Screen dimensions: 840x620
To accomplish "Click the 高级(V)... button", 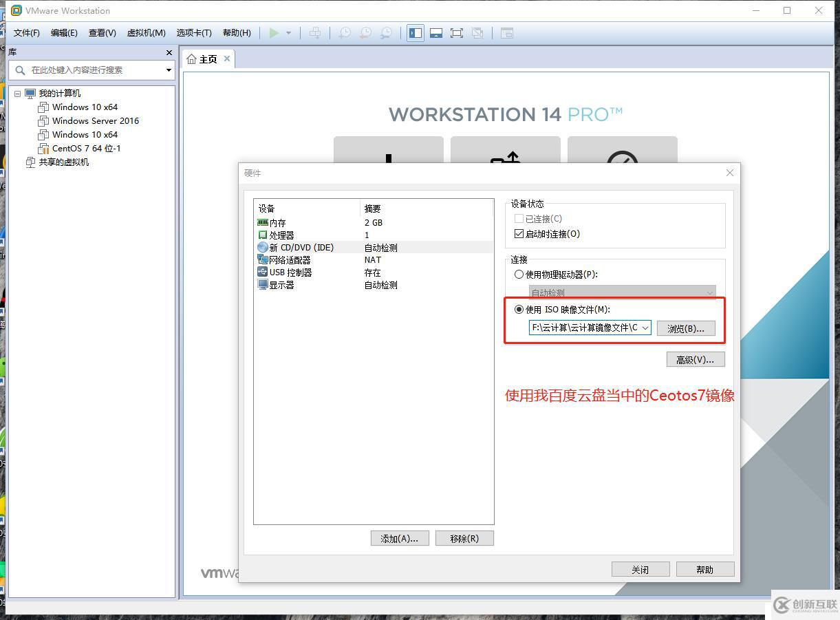I will coord(696,359).
